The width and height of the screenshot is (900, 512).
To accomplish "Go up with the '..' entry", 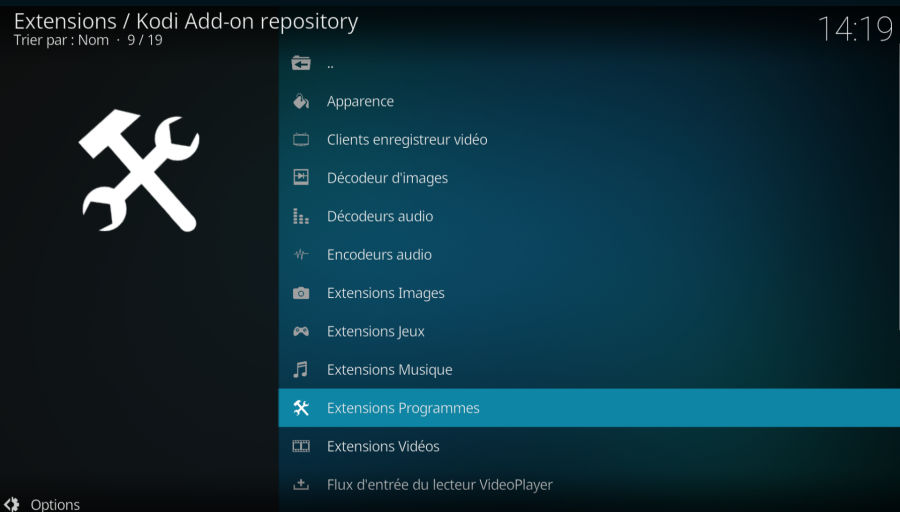I will pyautogui.click(x=589, y=63).
